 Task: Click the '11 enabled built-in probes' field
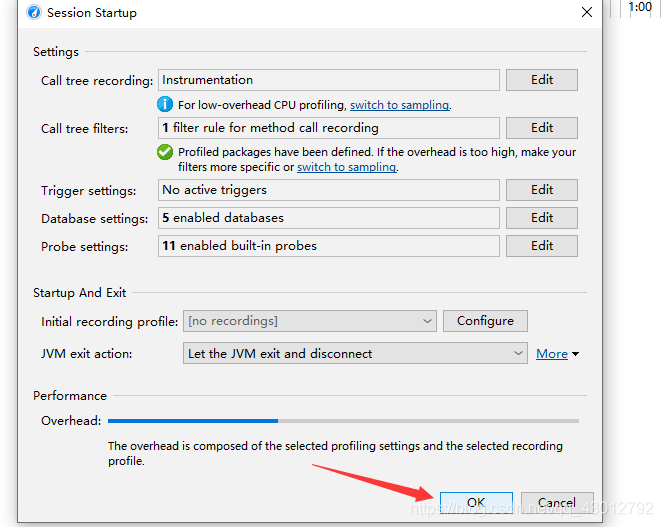tap(328, 246)
